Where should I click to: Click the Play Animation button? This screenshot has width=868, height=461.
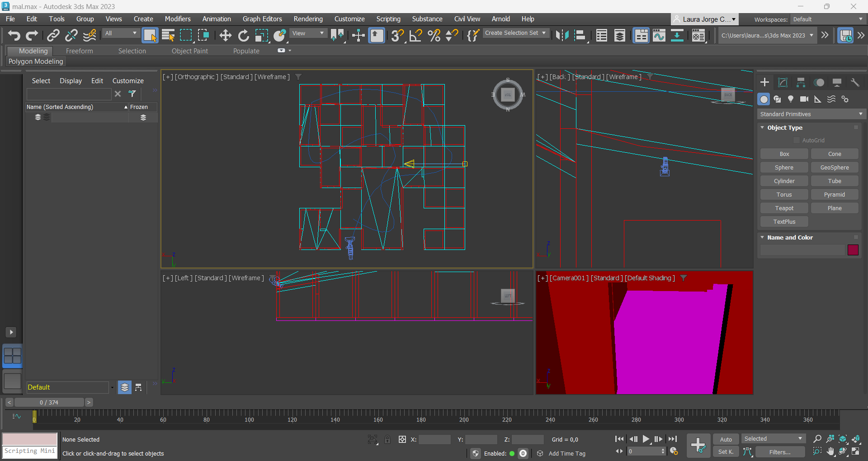click(x=646, y=439)
